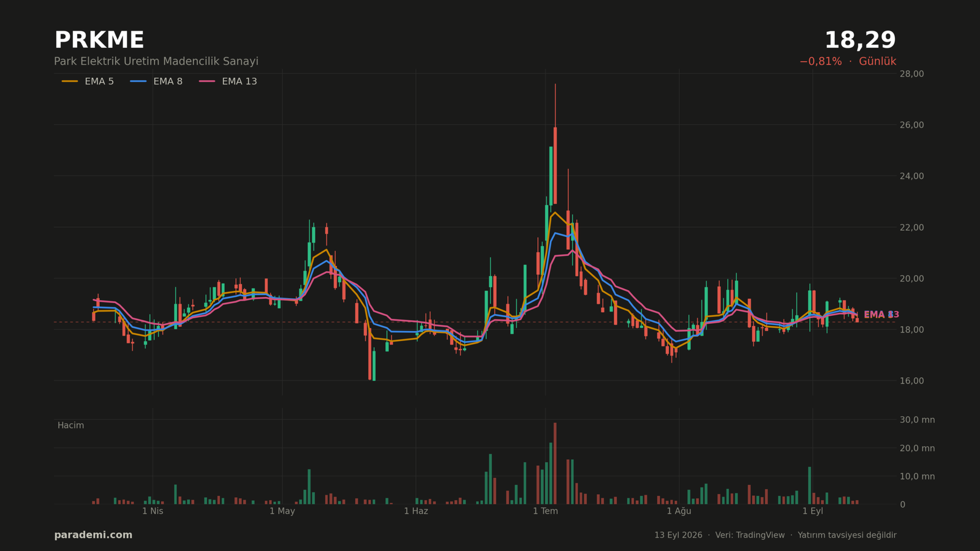
Task: Click the 18,29 price value
Action: click(860, 40)
